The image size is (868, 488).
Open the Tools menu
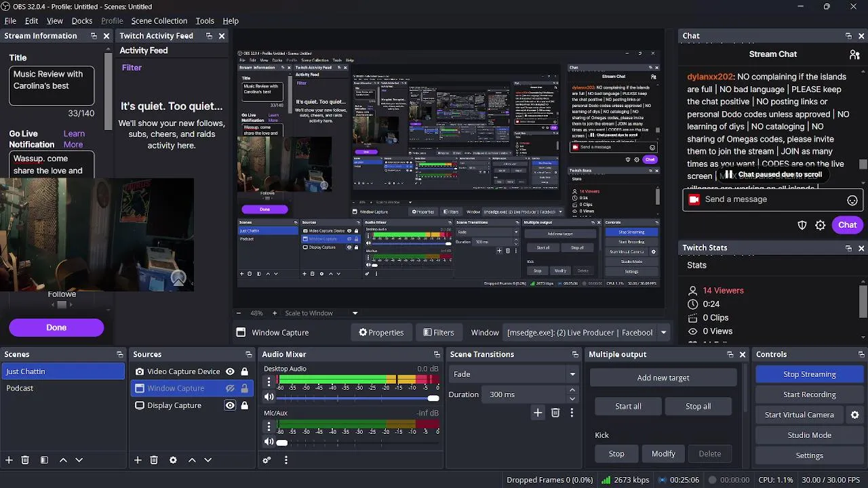point(205,21)
